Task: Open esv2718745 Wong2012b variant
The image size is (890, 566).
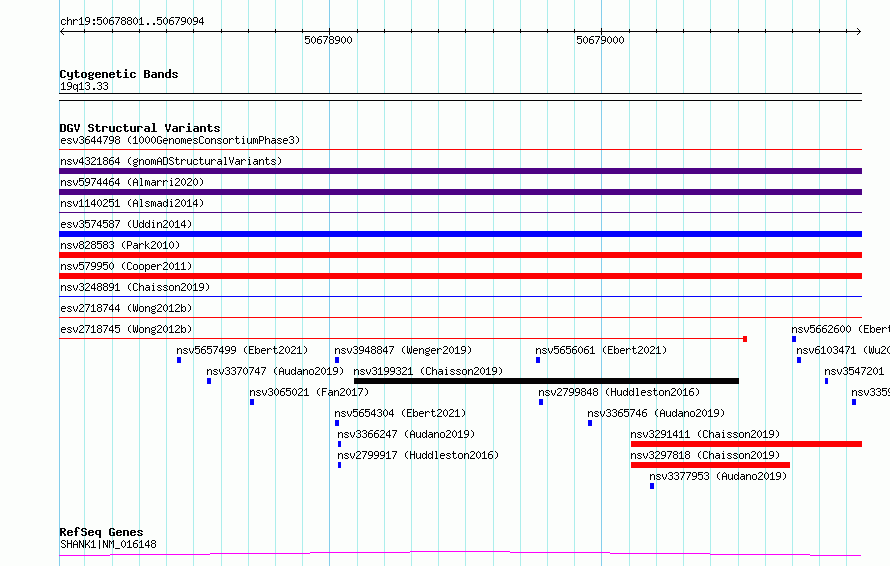Action: click(x=126, y=329)
